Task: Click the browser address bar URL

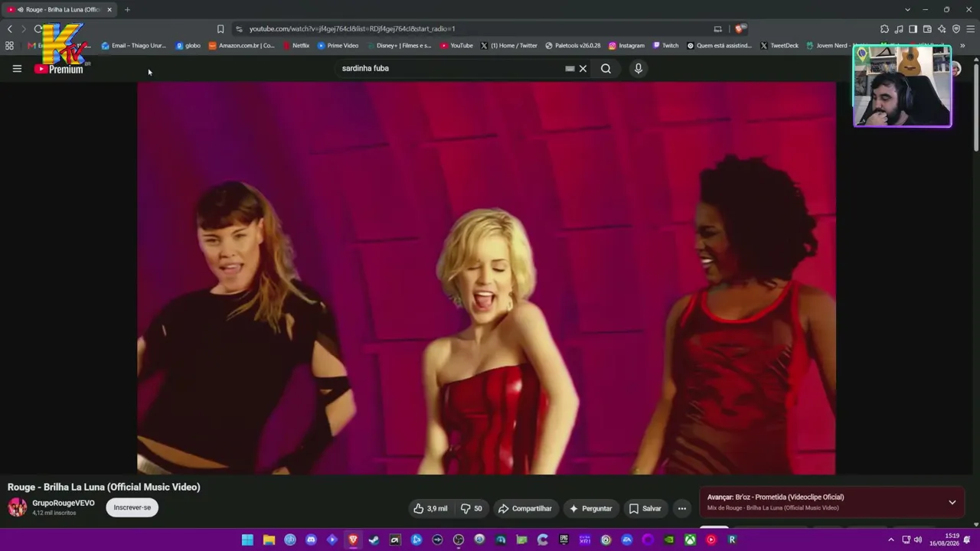Action: (x=352, y=29)
